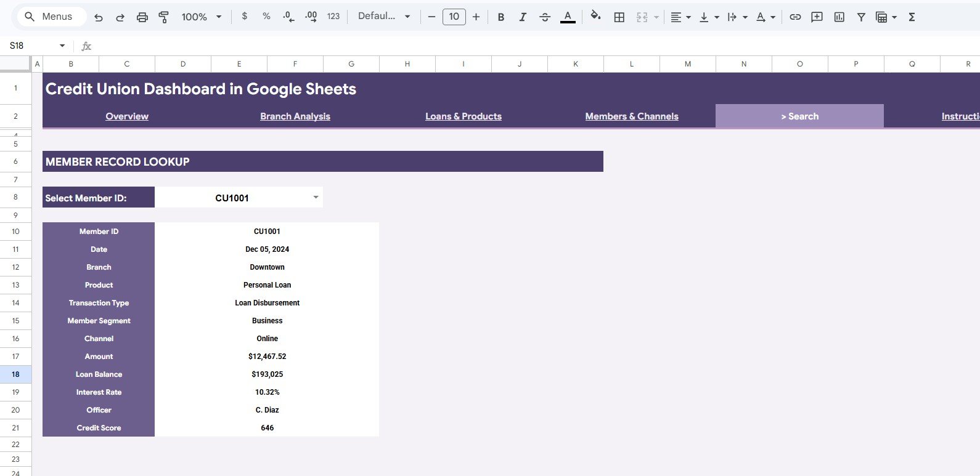
Task: Select the column N header
Action: pos(744,64)
